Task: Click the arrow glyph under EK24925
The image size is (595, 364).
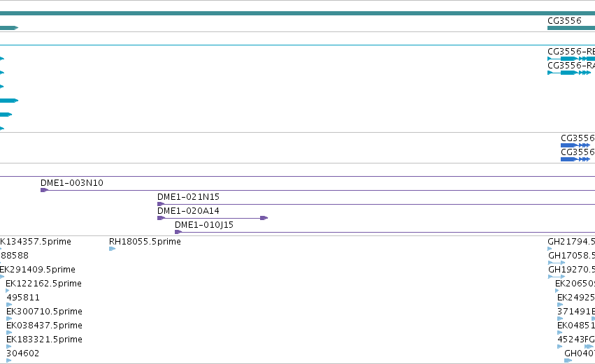Action: tap(560, 305)
